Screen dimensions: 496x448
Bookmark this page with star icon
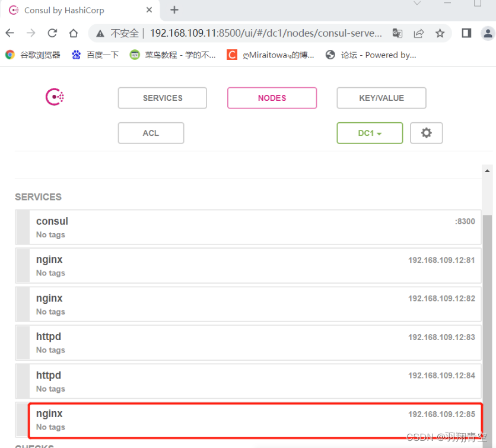click(440, 33)
